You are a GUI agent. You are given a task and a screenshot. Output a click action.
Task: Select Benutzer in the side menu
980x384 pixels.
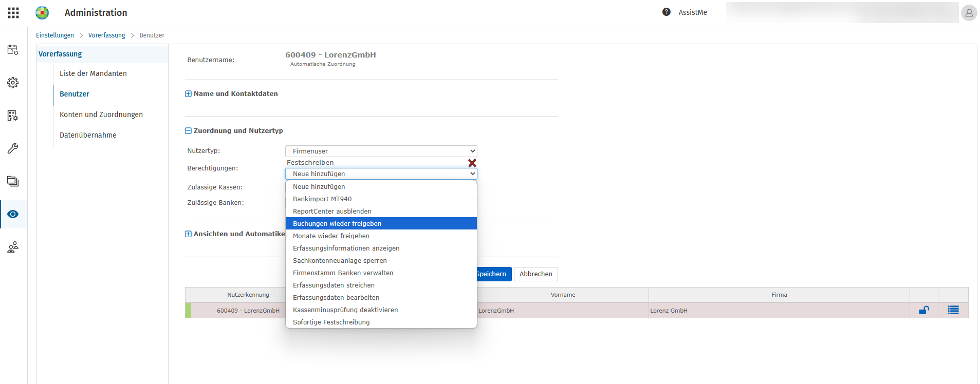pyautogui.click(x=75, y=94)
